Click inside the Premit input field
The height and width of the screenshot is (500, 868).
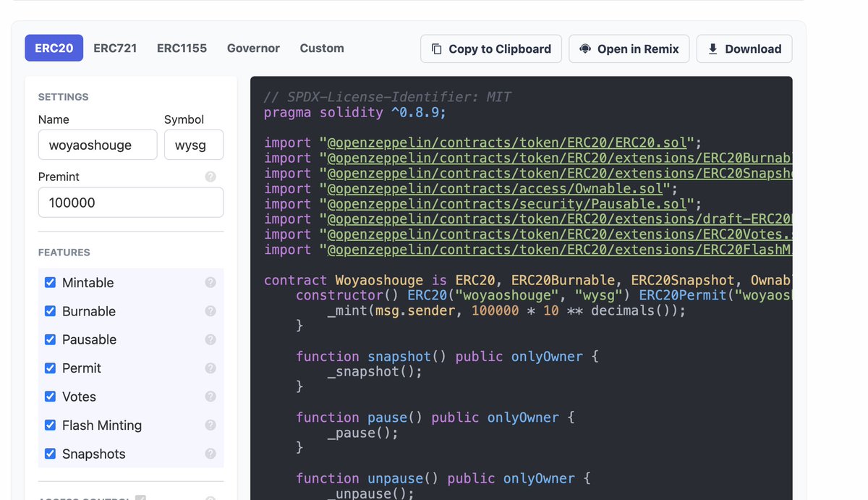[130, 203]
